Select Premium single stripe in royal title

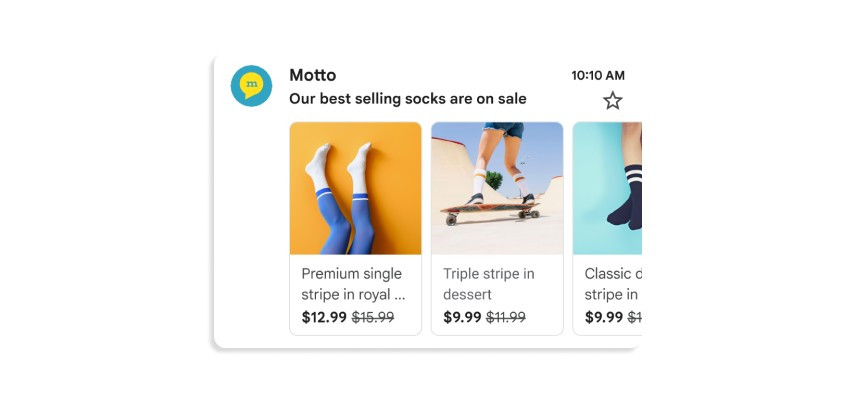pyautogui.click(x=352, y=284)
